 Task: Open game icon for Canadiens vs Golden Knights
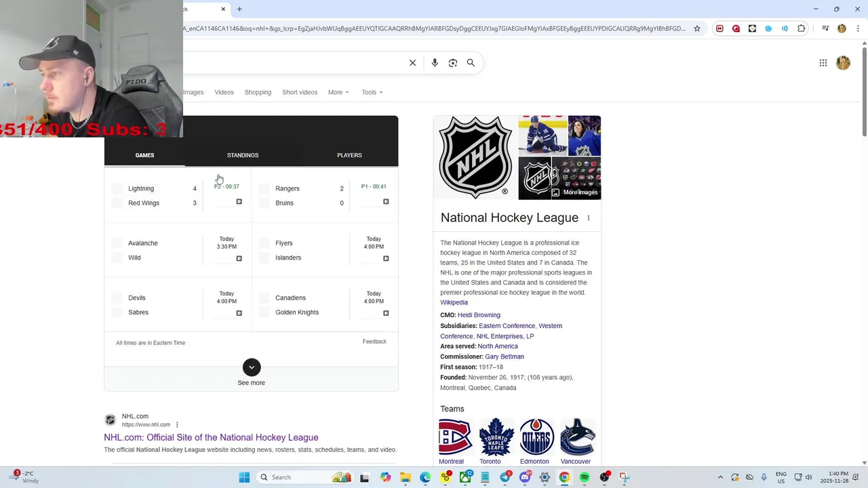tap(386, 313)
